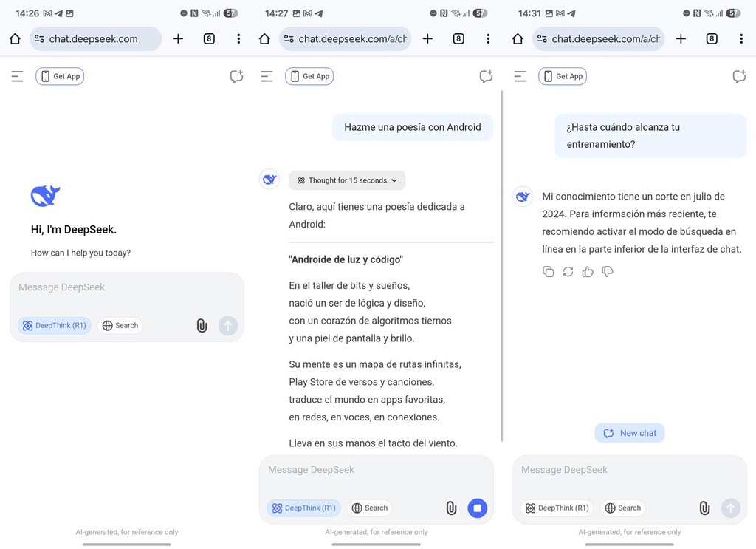Click the New chat button
Image resolution: width=756 pixels, height=549 pixels.
[x=629, y=433]
